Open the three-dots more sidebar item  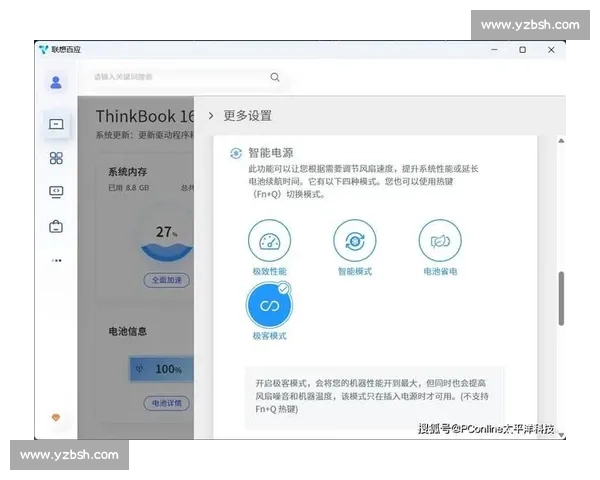point(56,261)
